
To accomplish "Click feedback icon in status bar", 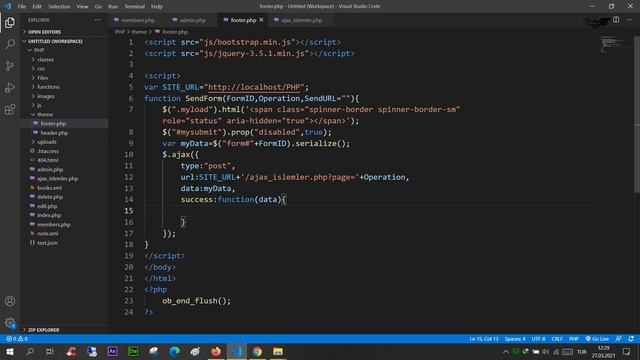I will [x=619, y=339].
